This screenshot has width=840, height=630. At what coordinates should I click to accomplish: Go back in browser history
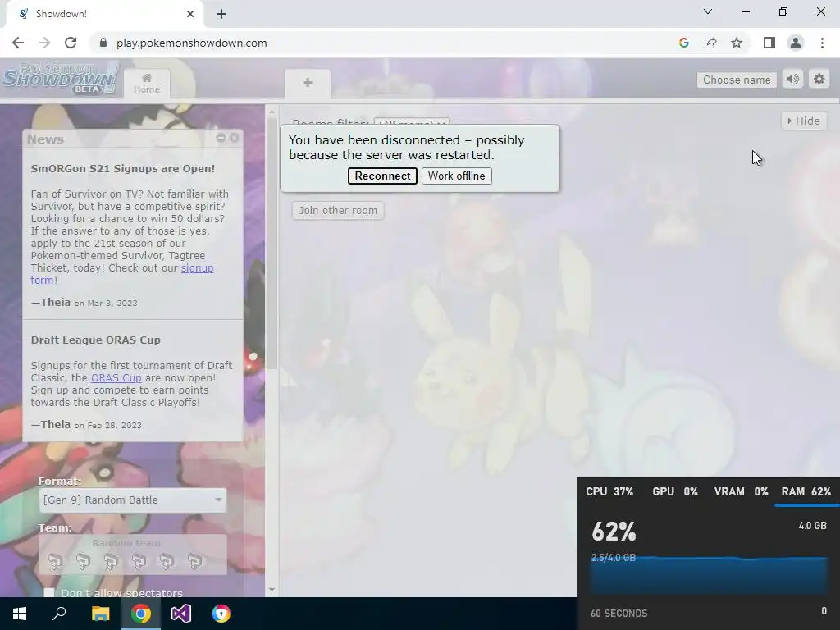18,43
